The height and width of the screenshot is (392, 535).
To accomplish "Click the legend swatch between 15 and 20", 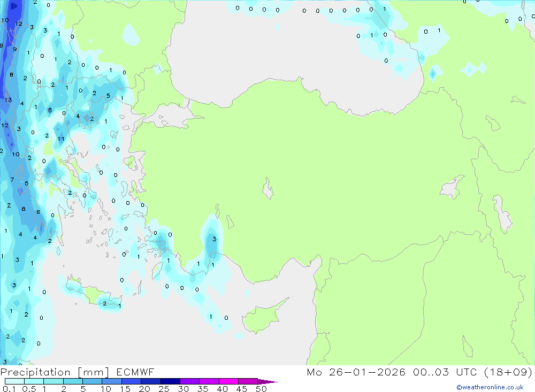I will tap(132, 381).
